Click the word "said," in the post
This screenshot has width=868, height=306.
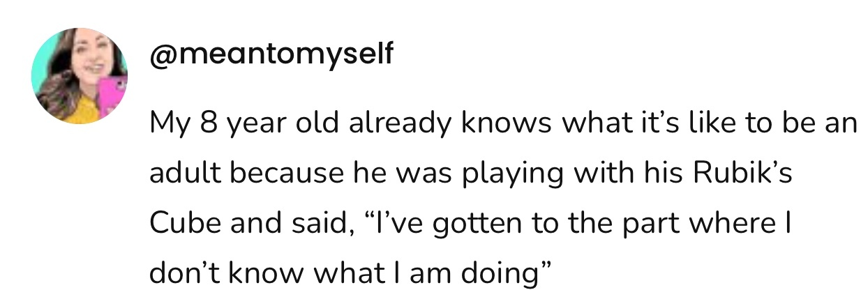[x=315, y=224]
